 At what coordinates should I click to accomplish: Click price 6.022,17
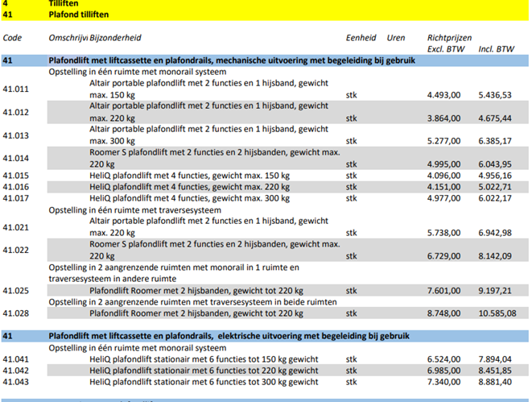click(x=495, y=198)
